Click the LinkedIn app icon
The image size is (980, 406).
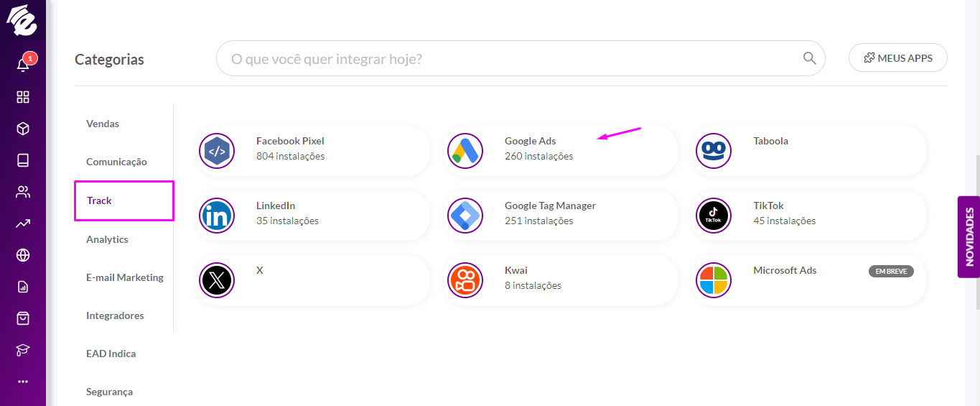pos(217,216)
